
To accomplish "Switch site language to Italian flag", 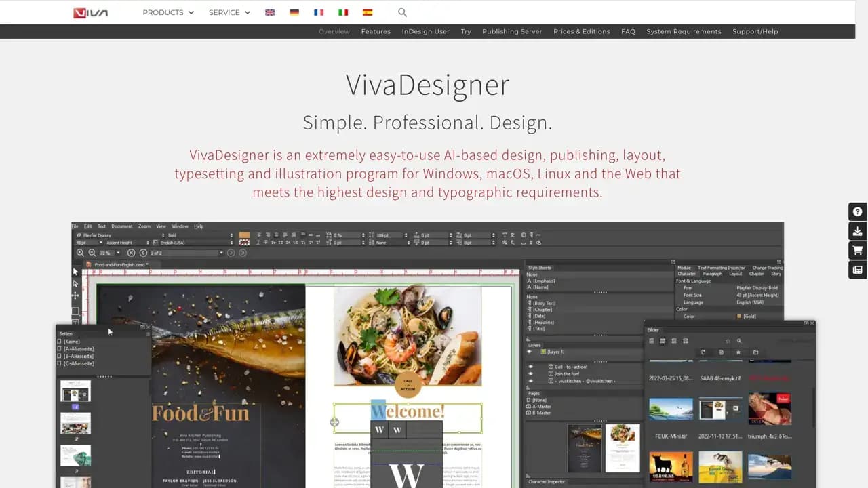I will pyautogui.click(x=343, y=12).
